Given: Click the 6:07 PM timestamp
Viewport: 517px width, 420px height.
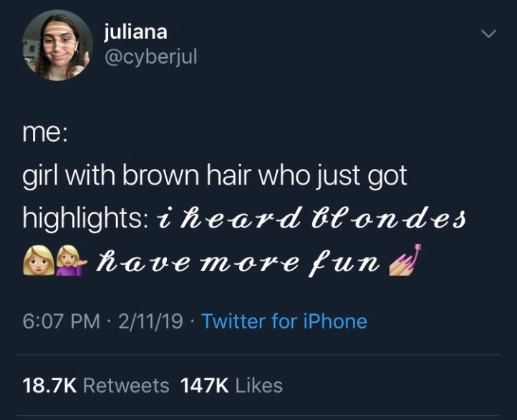Looking at the screenshot, I should (x=62, y=321).
